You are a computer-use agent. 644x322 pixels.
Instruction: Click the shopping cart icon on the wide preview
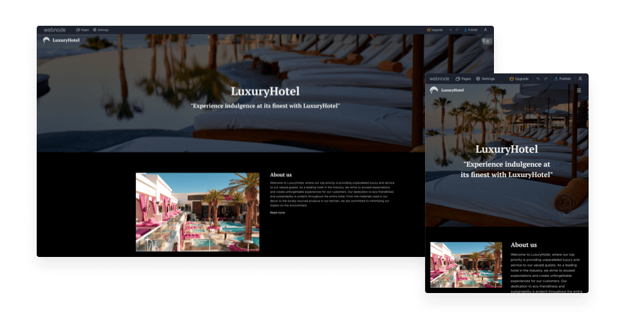click(x=486, y=41)
